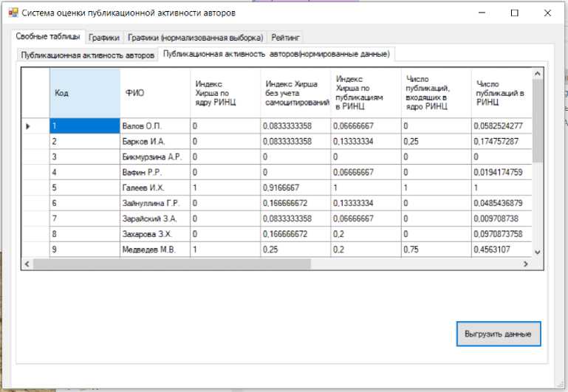Select value 0,0194174759 in Вафин row

coord(502,172)
